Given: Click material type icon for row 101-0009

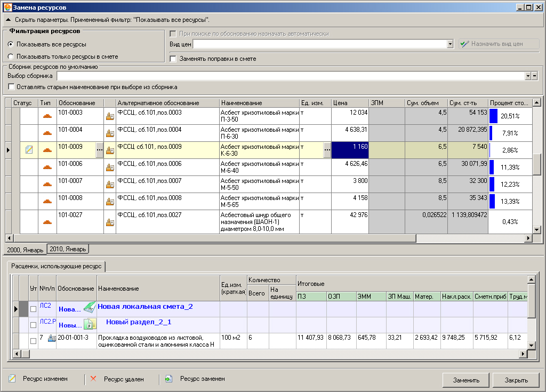Looking at the screenshot, I should [x=47, y=150].
